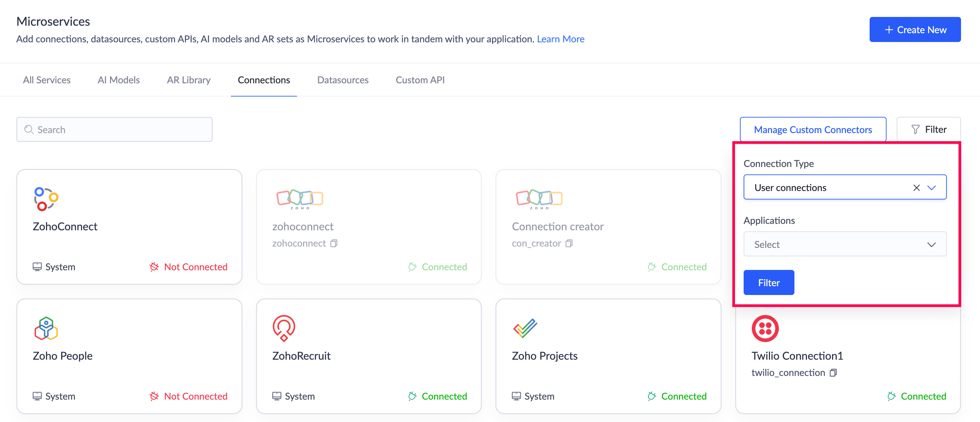Copy the con_creator link name
Viewport: 980px width, 422px height.
tap(569, 243)
